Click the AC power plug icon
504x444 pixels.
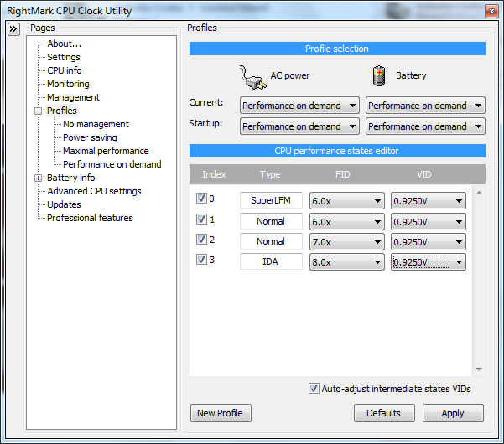pyautogui.click(x=252, y=77)
